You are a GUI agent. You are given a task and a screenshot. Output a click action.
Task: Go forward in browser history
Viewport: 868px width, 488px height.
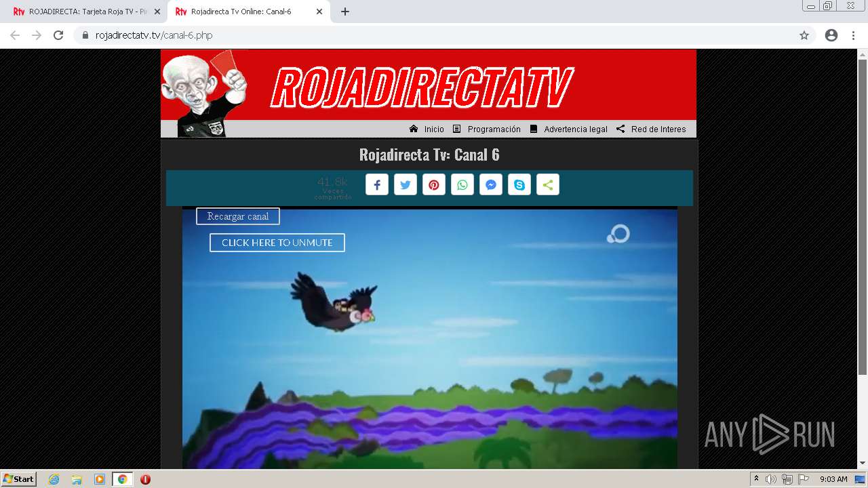37,35
